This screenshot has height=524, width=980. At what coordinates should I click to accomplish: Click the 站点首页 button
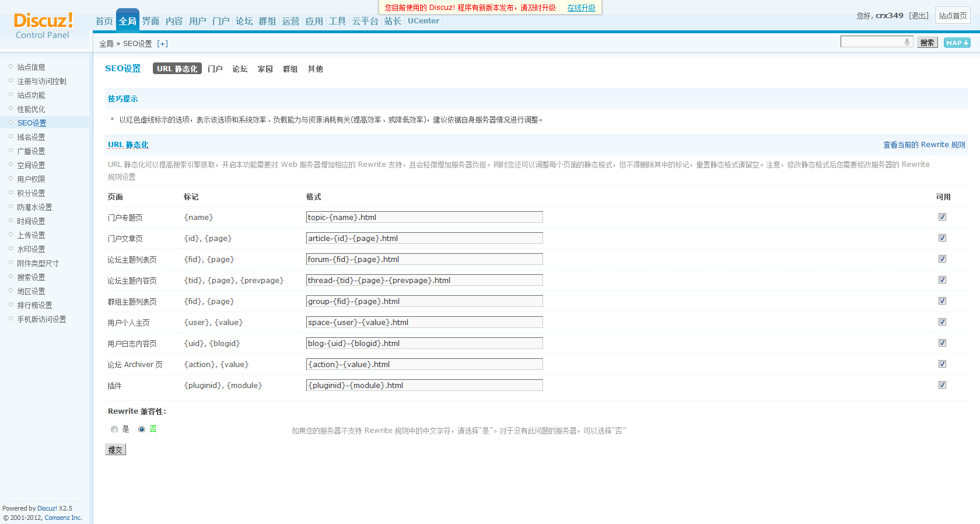[x=952, y=16]
